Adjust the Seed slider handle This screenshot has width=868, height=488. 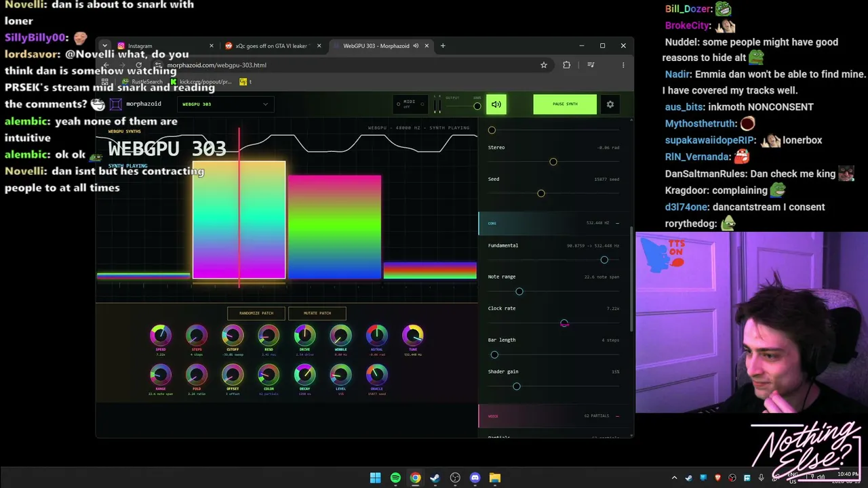(x=541, y=194)
